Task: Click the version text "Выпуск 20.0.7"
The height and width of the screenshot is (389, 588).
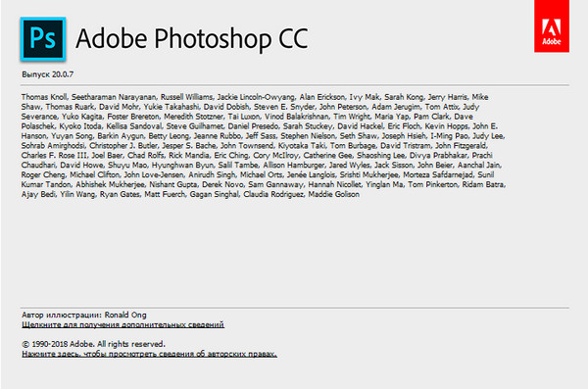Action: click(48, 74)
